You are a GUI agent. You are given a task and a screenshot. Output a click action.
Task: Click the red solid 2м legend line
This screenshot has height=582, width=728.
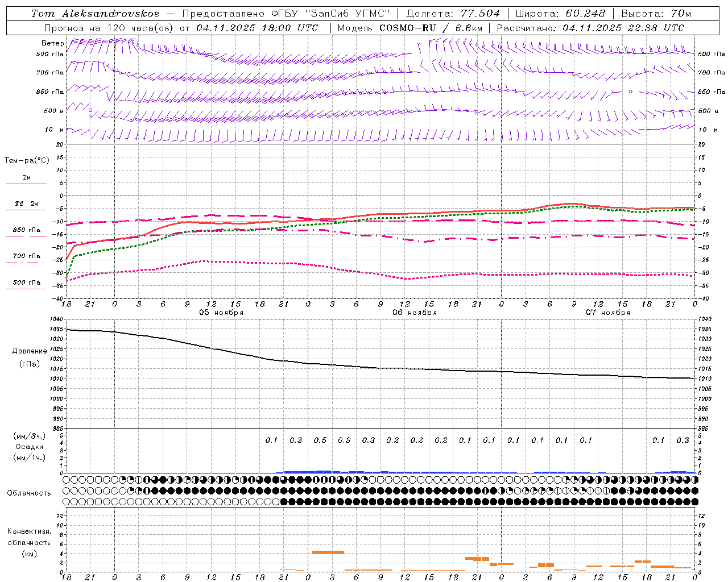click(x=26, y=184)
